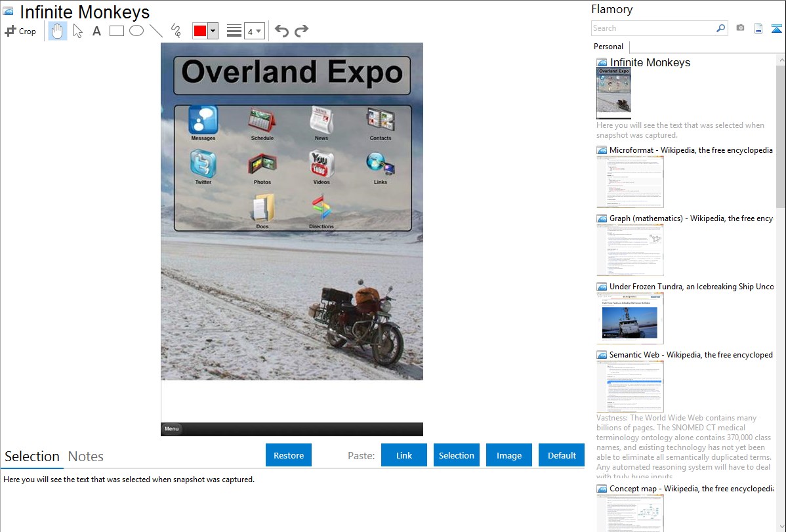Viewport: 786px width, 532px height.
Task: Click the Concept map - Wikipedia title
Action: click(x=691, y=488)
